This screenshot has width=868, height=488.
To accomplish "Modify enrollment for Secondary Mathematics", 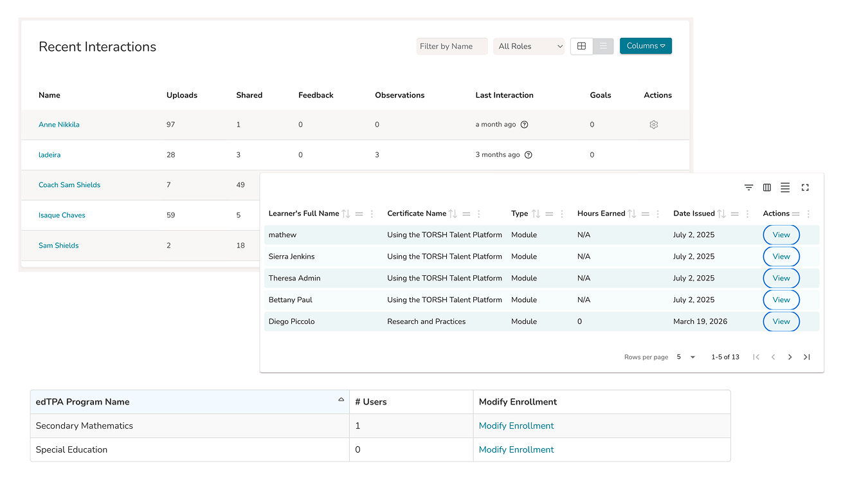I will (516, 426).
